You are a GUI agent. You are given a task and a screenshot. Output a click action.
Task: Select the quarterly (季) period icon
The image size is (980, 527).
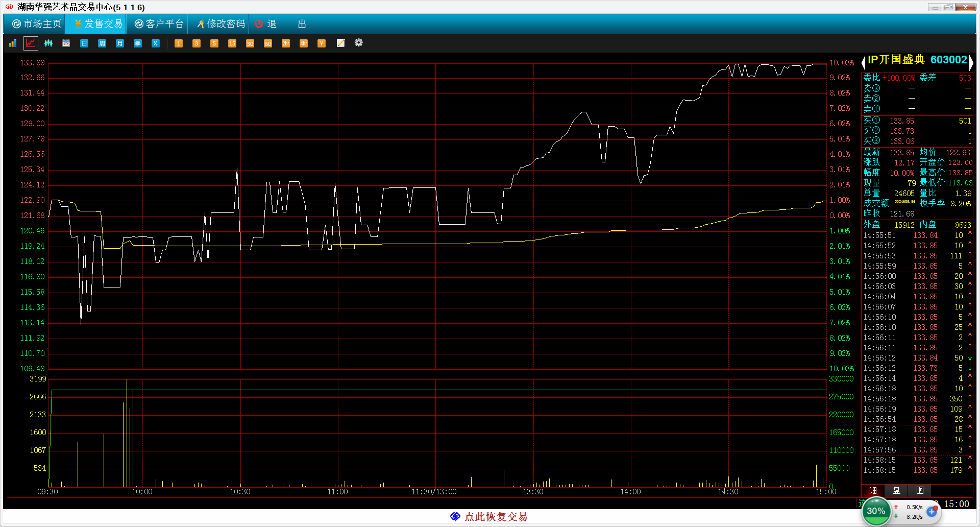point(138,43)
